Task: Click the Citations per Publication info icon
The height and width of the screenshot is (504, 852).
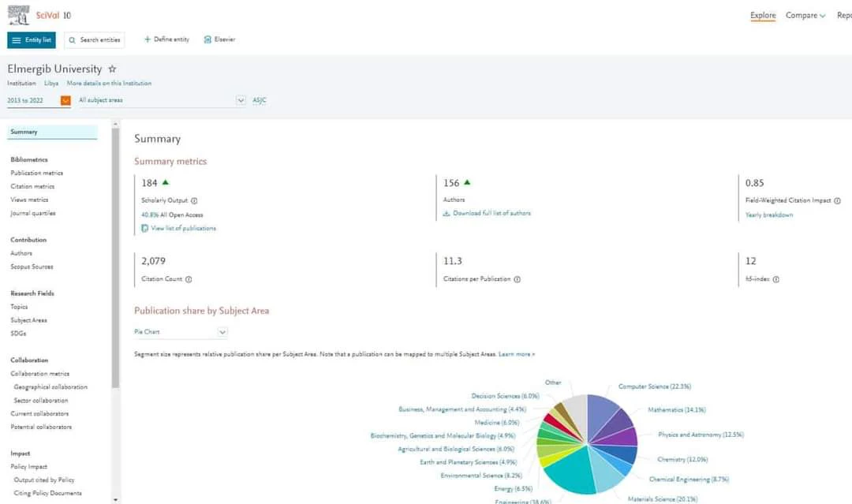Action: [x=518, y=280]
